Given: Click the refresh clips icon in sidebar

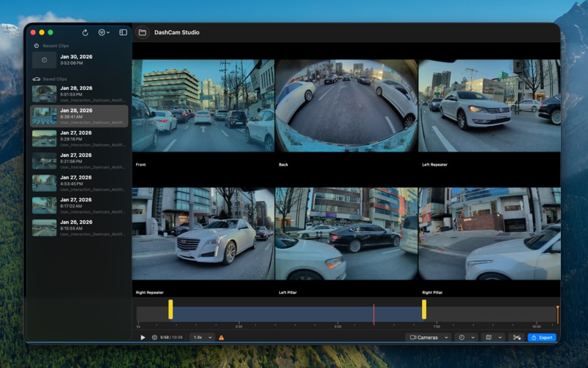Looking at the screenshot, I should coord(85,32).
